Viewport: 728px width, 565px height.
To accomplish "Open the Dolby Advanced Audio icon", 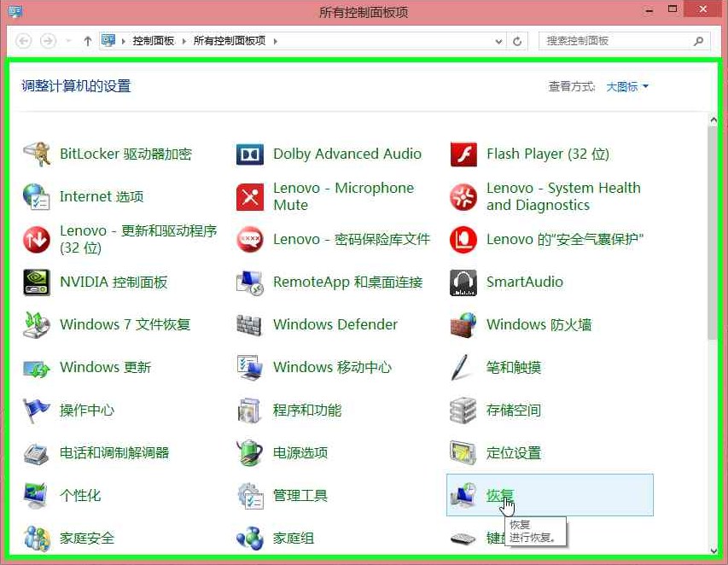I will (x=249, y=154).
